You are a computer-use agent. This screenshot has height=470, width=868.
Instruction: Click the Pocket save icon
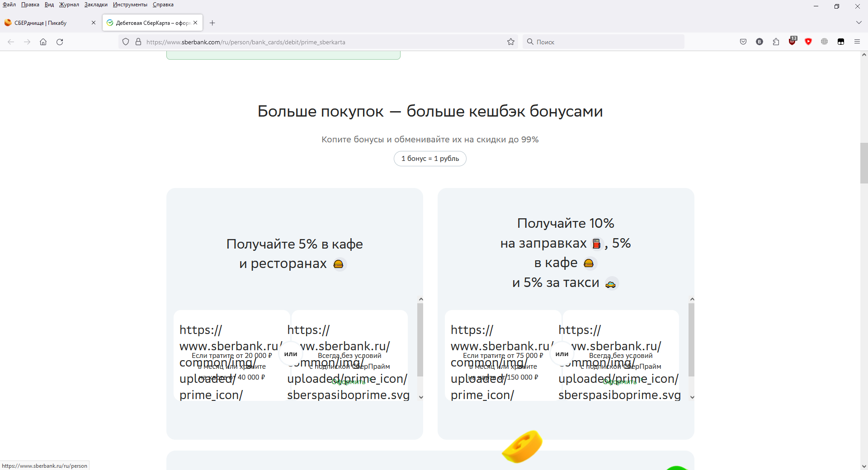pyautogui.click(x=743, y=42)
